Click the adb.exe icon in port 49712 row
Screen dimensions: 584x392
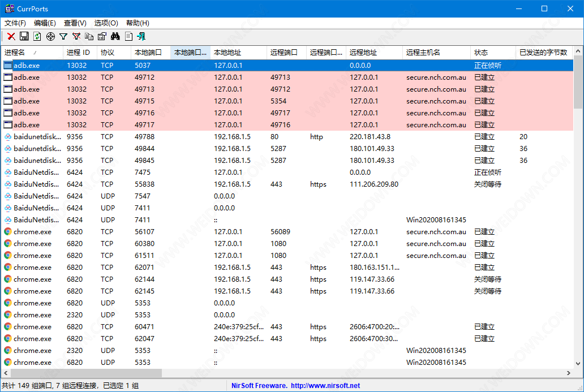[x=8, y=77]
